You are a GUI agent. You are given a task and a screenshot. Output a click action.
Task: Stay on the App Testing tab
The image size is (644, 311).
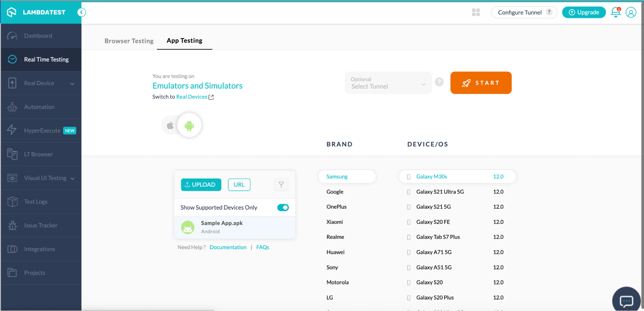(x=184, y=41)
